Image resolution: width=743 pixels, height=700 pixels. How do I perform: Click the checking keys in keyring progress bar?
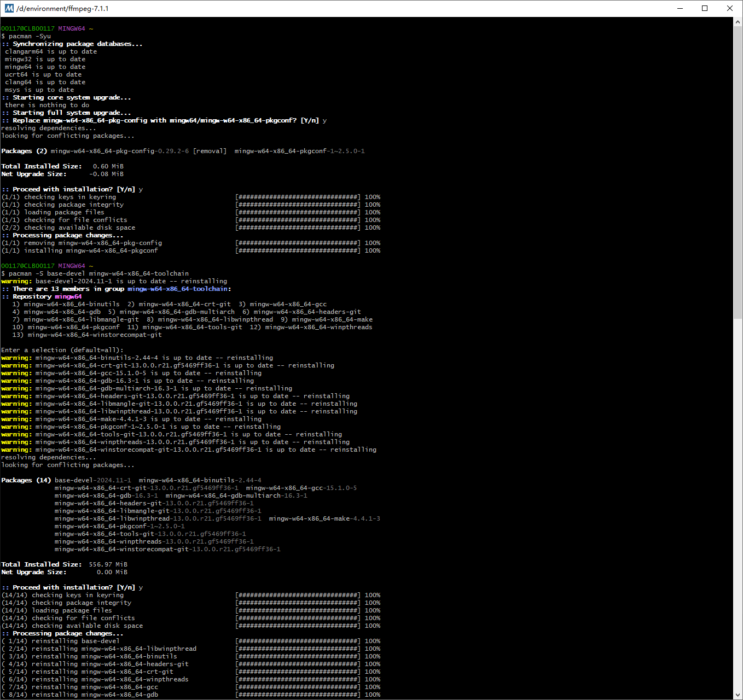(297, 594)
